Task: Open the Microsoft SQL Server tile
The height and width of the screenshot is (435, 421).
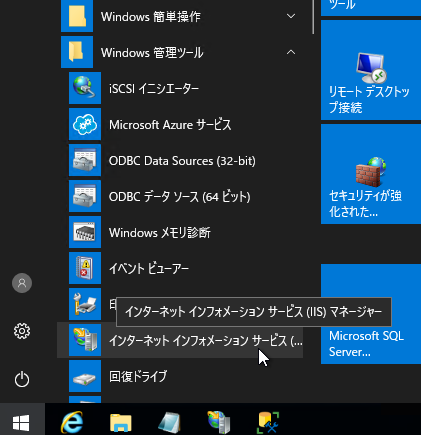Action: pos(371,314)
